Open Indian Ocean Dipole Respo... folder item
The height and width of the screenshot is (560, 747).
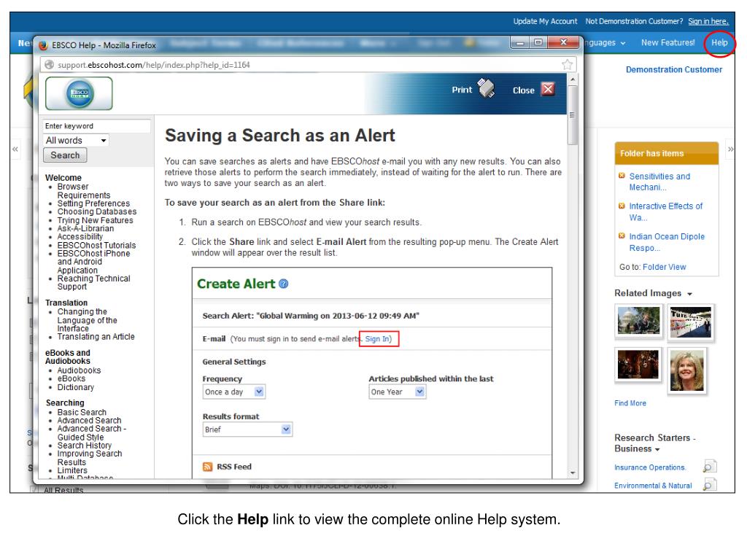pos(667,242)
